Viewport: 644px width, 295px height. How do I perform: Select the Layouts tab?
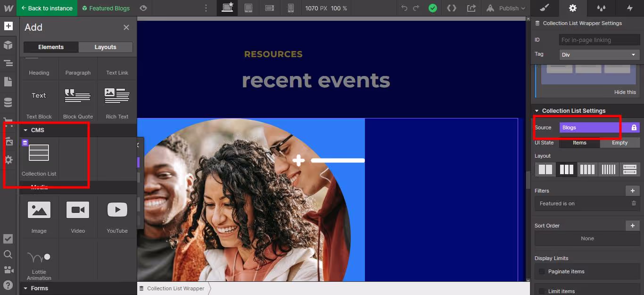105,47
